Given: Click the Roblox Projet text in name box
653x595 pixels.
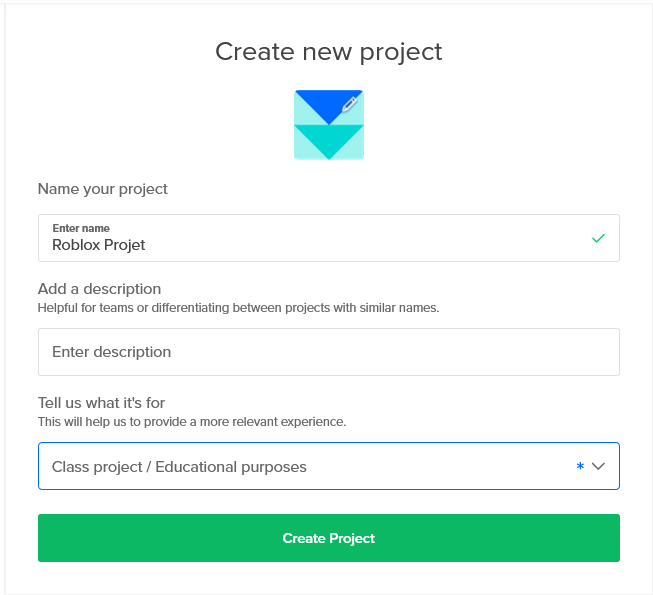Looking at the screenshot, I should [99, 245].
